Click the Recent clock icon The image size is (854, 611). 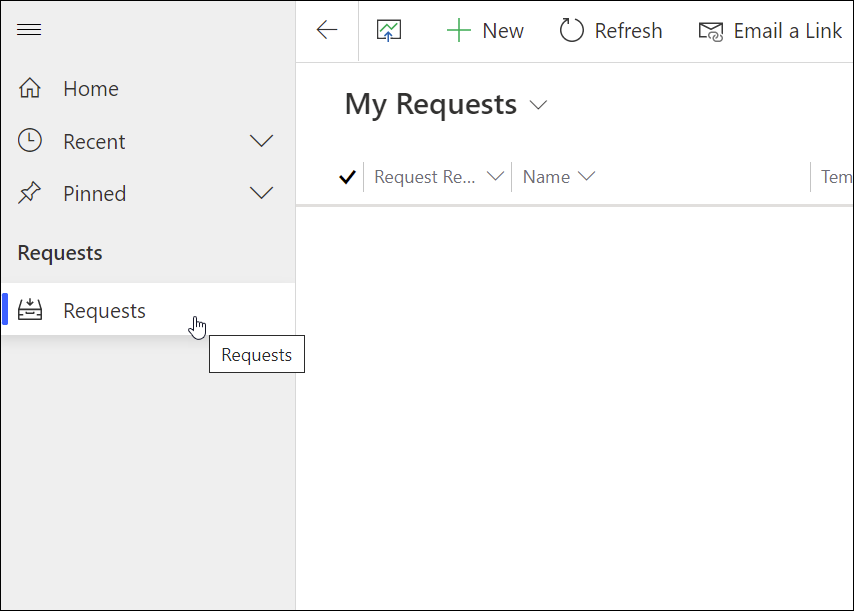[x=30, y=141]
